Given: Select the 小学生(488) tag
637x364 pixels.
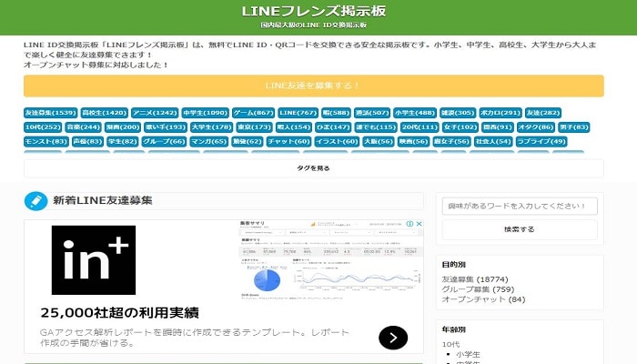Looking at the screenshot, I should point(415,113).
